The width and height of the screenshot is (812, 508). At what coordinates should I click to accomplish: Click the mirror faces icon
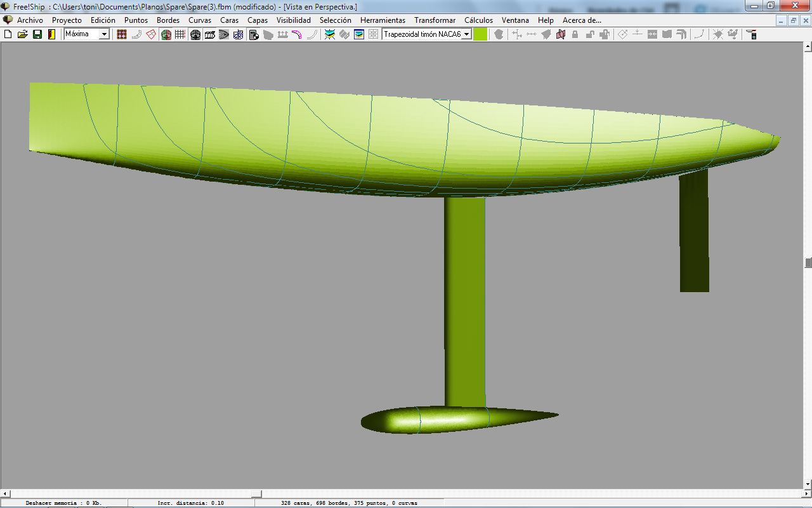[560, 34]
